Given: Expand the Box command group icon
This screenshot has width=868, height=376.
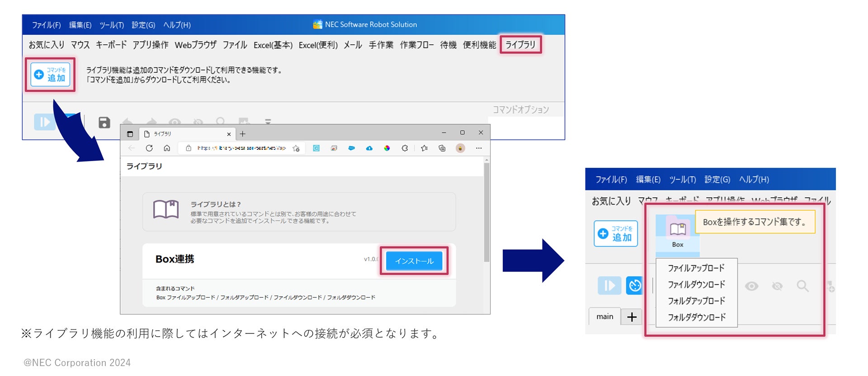Looking at the screenshot, I should (678, 235).
